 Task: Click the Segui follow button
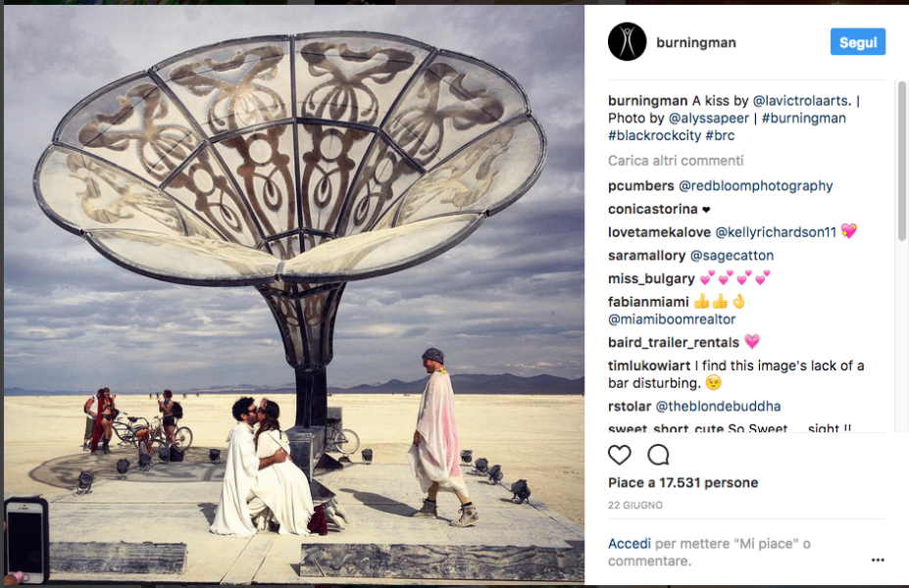click(857, 42)
